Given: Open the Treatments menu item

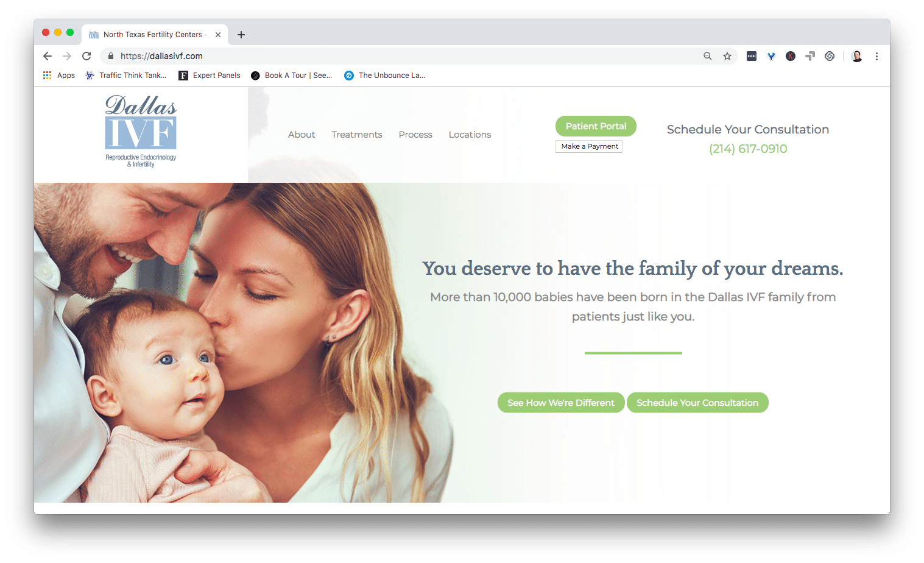Looking at the screenshot, I should click(357, 135).
